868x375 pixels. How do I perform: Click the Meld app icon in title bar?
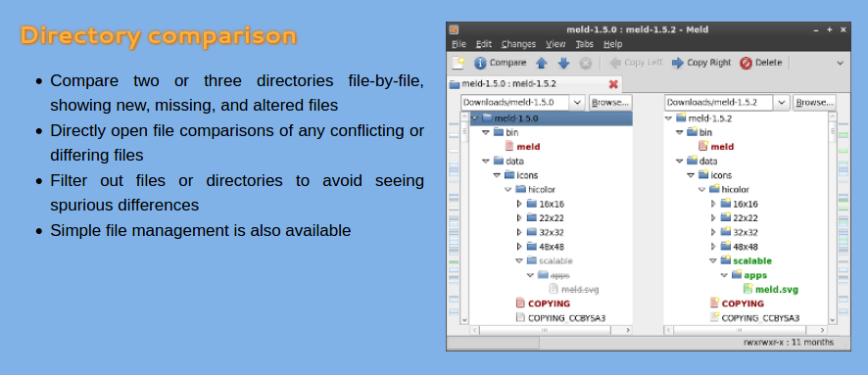[x=454, y=30]
